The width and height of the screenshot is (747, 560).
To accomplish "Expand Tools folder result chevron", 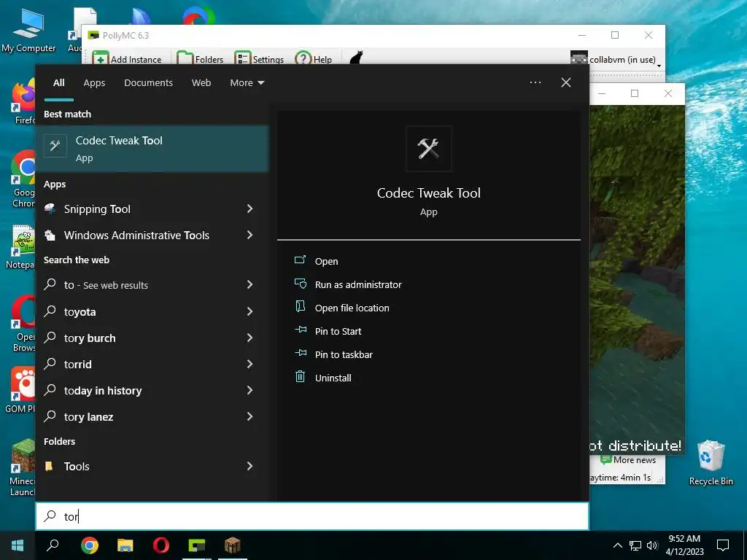I will [249, 466].
